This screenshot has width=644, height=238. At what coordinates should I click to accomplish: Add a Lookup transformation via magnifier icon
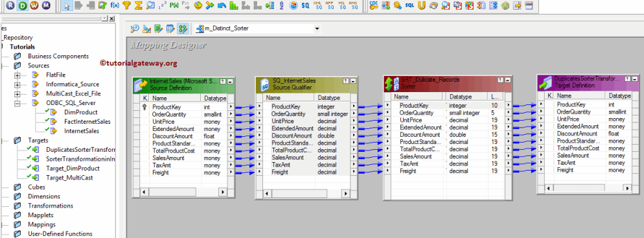click(151, 6)
